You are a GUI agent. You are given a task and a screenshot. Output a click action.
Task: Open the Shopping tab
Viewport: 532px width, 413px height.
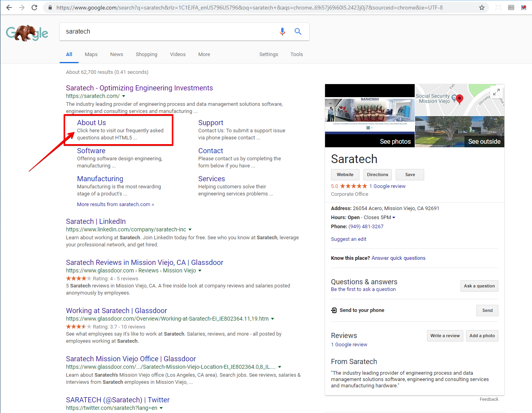tap(147, 54)
